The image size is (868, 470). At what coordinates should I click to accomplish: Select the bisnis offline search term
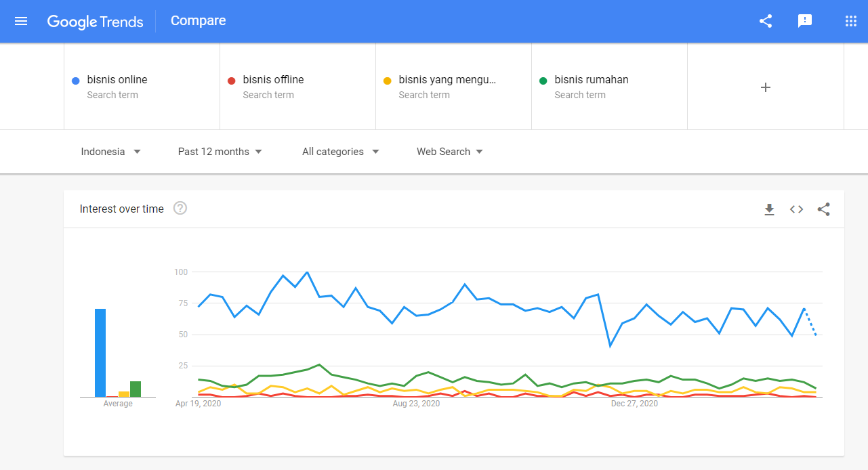[273, 80]
